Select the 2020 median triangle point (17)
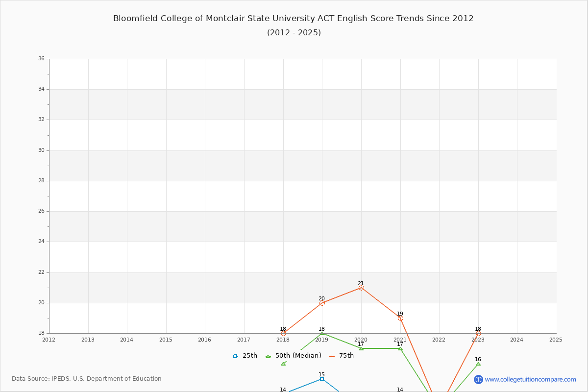Image resolution: width=588 pixels, height=392 pixels. point(361,348)
